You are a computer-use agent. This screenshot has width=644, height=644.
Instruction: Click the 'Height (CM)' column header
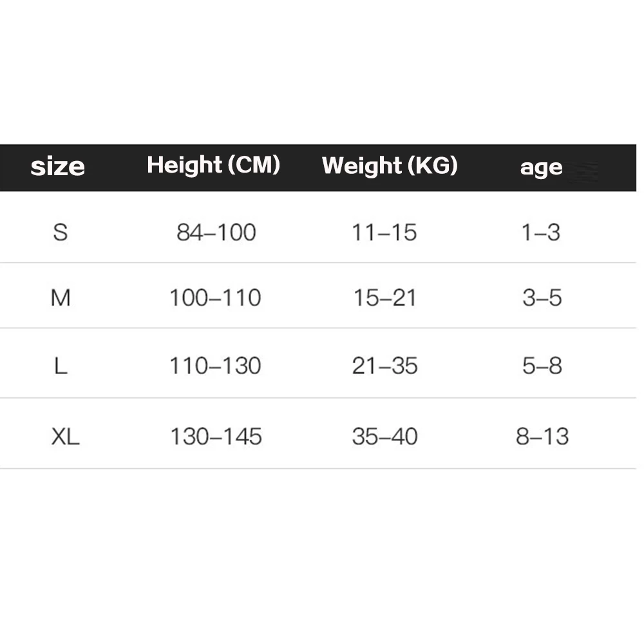(x=213, y=166)
